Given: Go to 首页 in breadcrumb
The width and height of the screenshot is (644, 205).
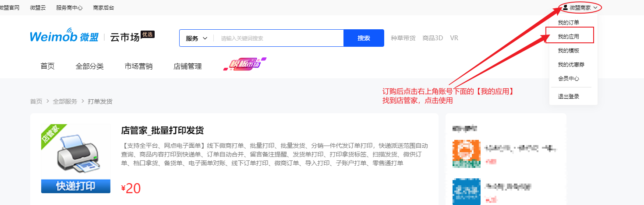Looking at the screenshot, I should (36, 101).
